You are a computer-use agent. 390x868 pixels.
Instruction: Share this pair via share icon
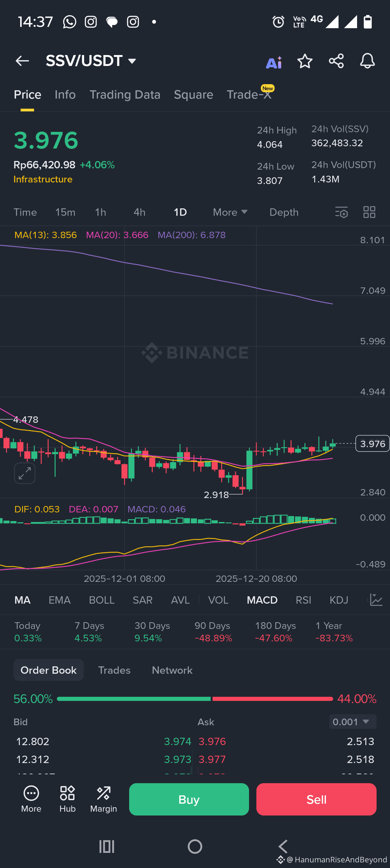coord(336,61)
